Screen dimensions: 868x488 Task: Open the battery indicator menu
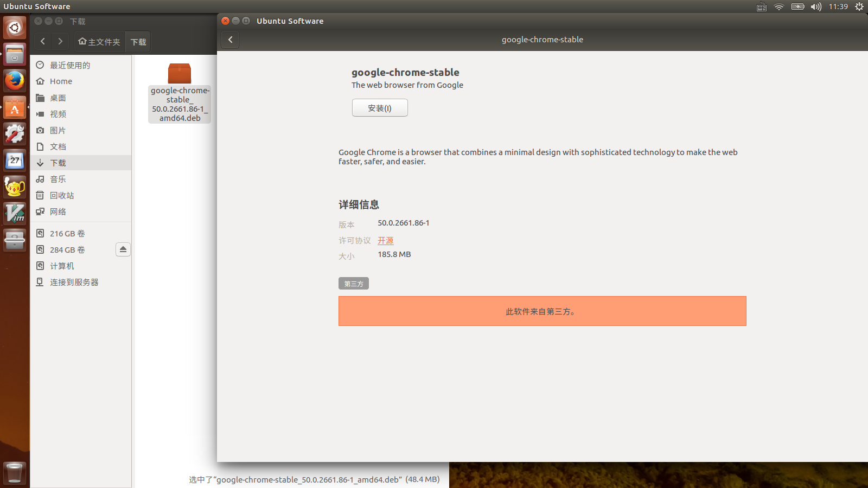click(797, 7)
